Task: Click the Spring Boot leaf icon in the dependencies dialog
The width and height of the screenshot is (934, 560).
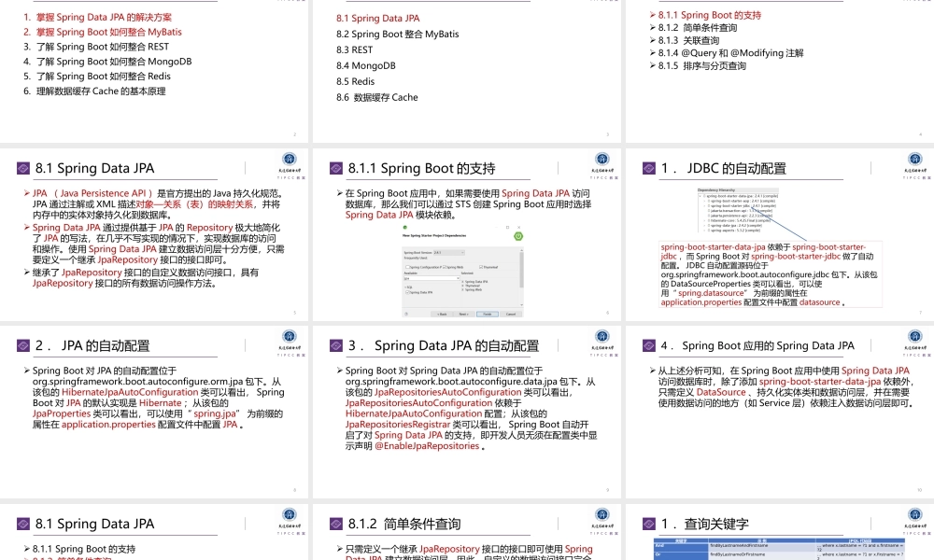Action: [518, 236]
